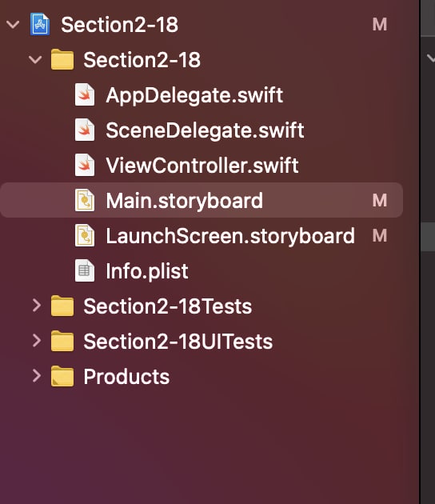The image size is (435, 504).
Task: Collapse the Section2-18 group folder
Action: tap(35, 60)
